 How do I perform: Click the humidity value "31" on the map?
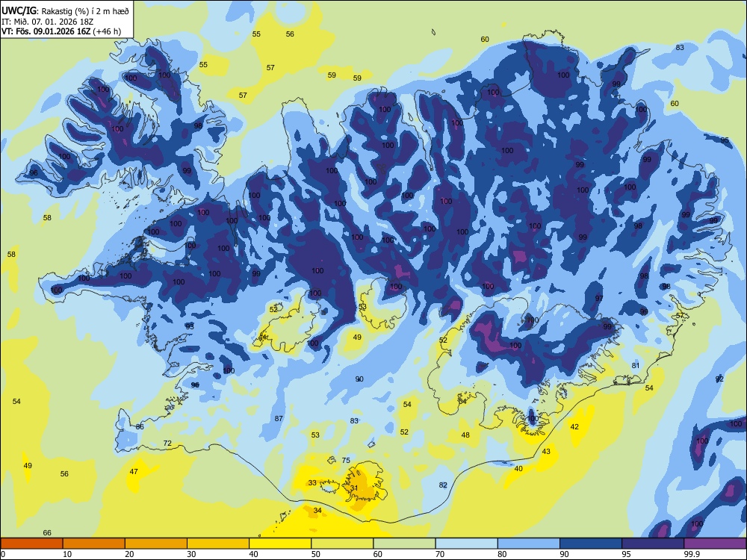[x=354, y=488]
